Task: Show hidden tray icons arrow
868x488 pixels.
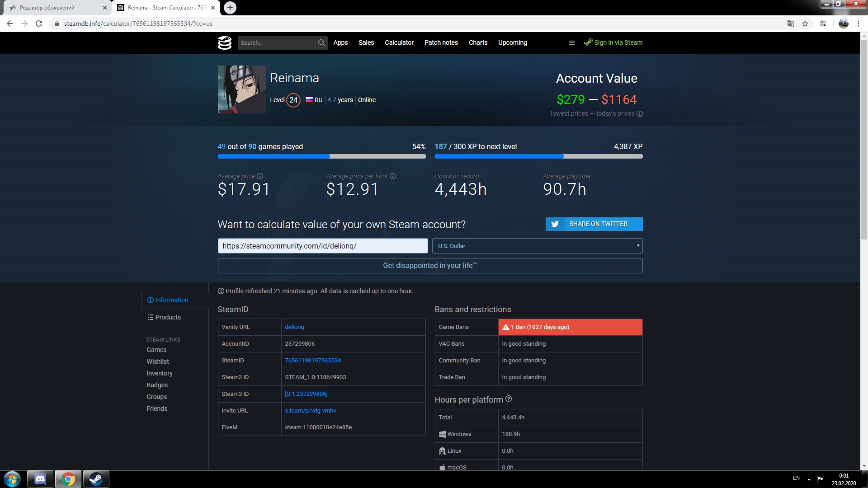Action: click(x=809, y=479)
